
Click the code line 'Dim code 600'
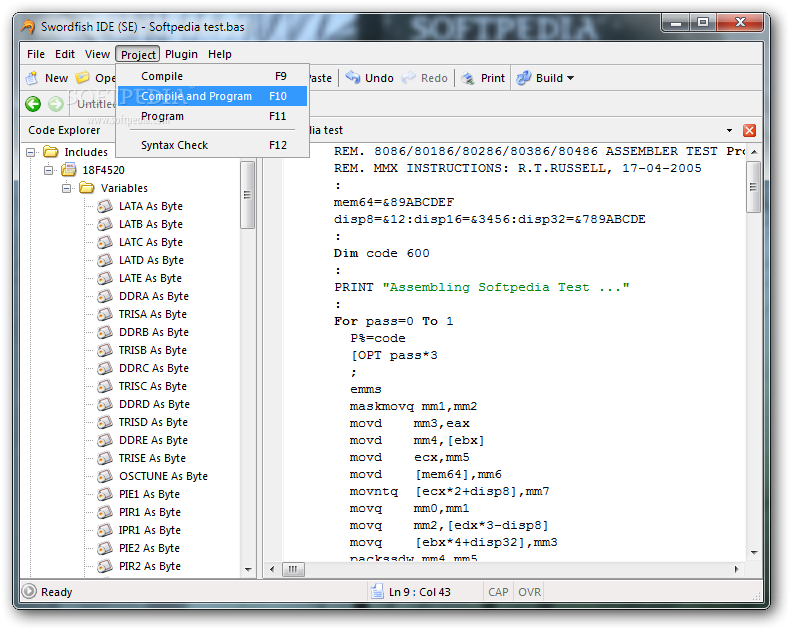click(381, 253)
